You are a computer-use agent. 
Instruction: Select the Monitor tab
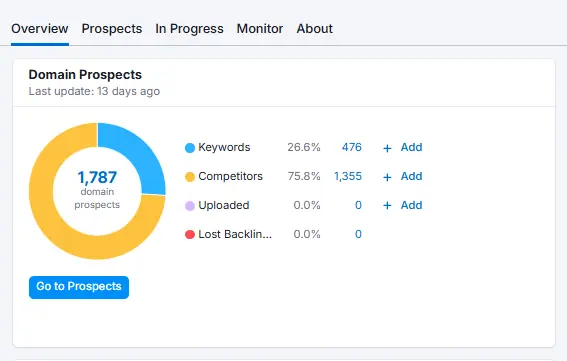tap(260, 29)
